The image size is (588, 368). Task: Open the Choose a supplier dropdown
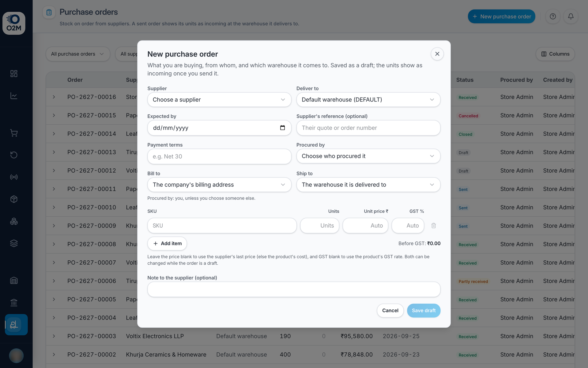(219, 100)
